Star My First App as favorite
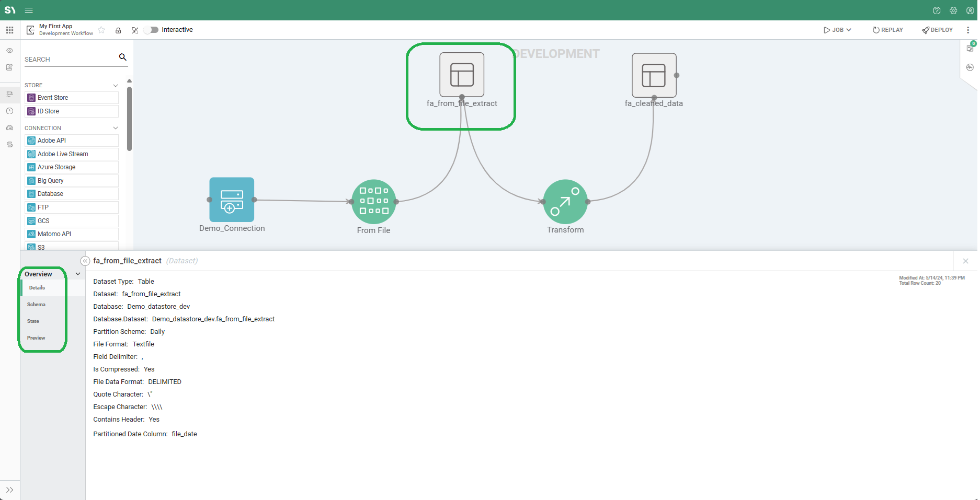This screenshot has width=980, height=500. 101,30
